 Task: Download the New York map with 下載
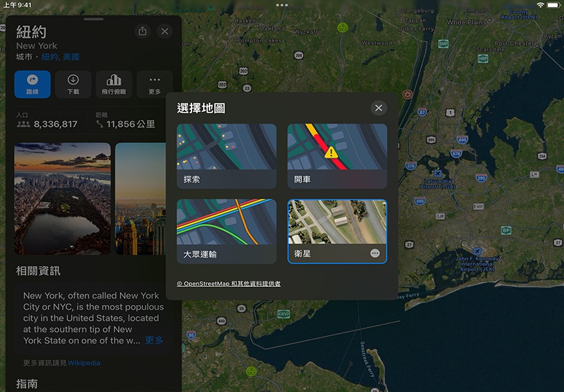[x=73, y=84]
